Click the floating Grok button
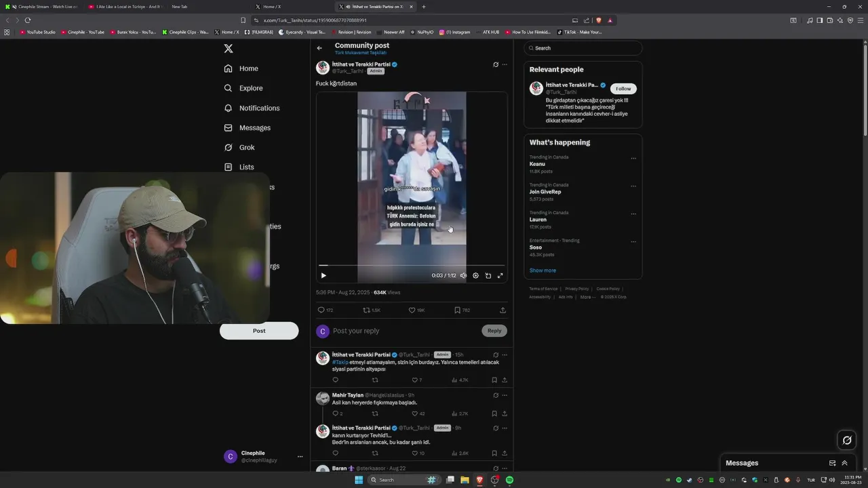Image resolution: width=868 pixels, height=488 pixels. [847, 441]
